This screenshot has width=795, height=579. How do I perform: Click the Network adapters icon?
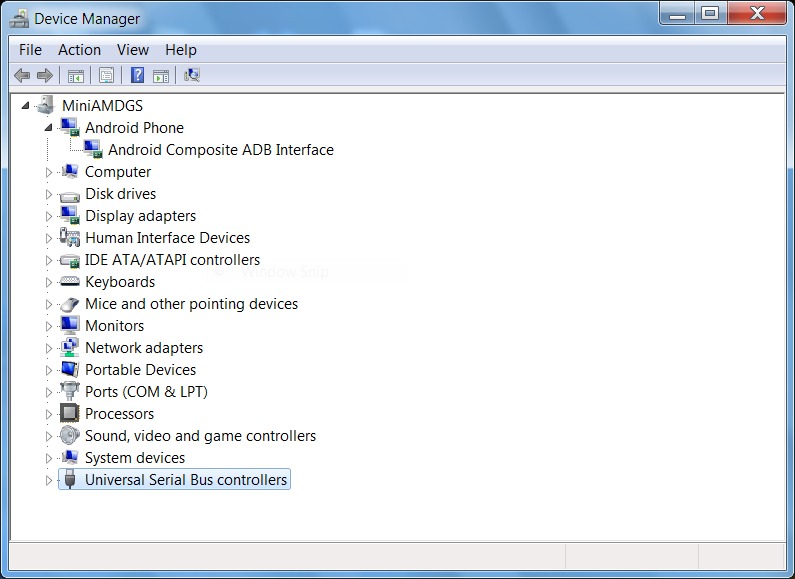coord(70,347)
